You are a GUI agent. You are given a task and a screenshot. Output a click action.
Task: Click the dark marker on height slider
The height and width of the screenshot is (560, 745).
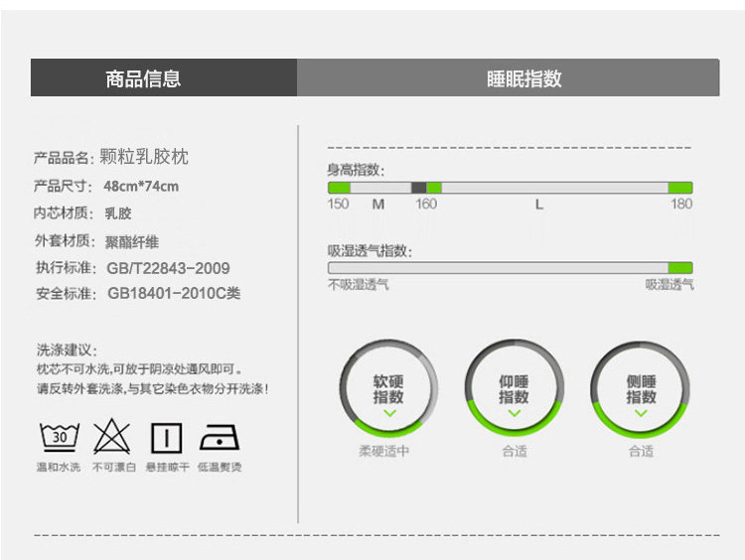pyautogui.click(x=418, y=187)
